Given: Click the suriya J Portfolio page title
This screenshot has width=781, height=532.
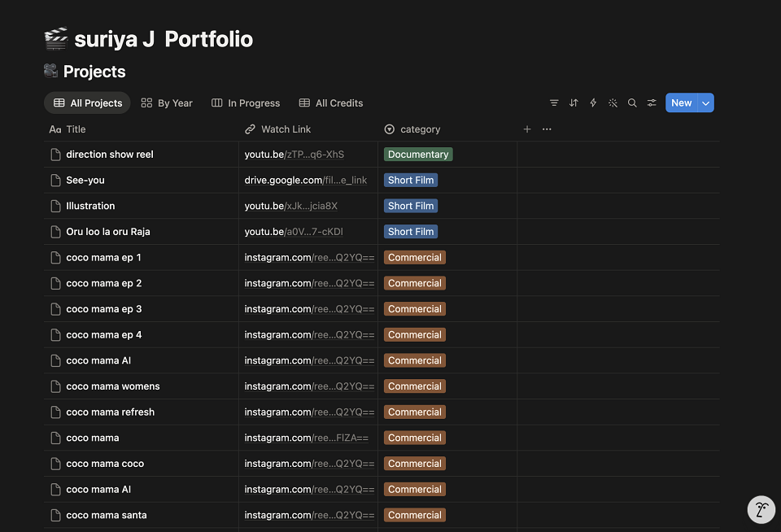Looking at the screenshot, I should tap(164, 39).
